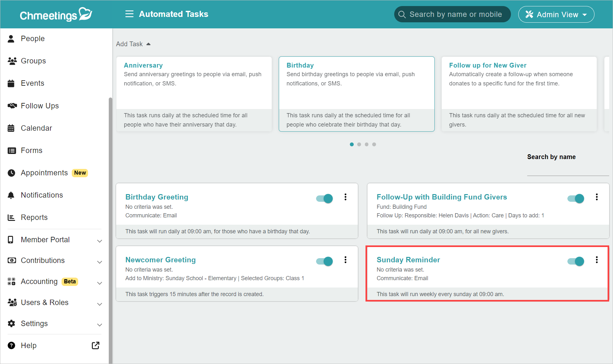Click the Groups sidebar icon
The image size is (613, 364).
click(12, 61)
